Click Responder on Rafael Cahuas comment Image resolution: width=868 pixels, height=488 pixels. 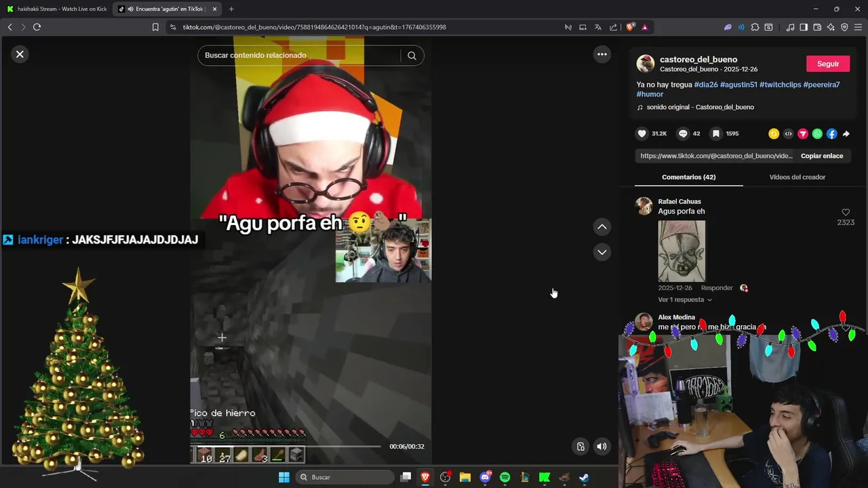(x=717, y=288)
